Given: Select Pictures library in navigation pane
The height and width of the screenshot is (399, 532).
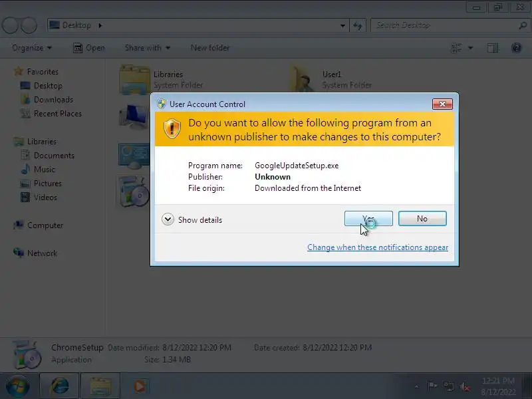Looking at the screenshot, I should click(x=48, y=184).
